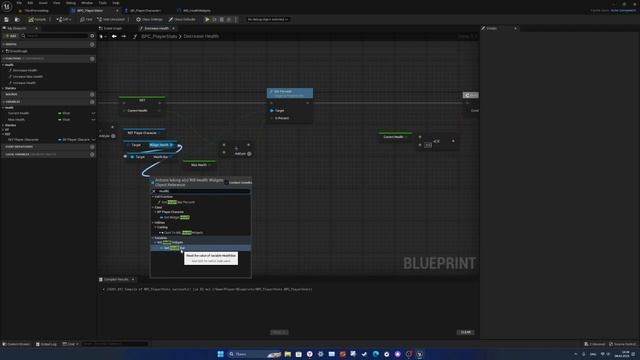Collapse the Graphs section
Image resolution: width=640 pixels, height=360 pixels.
(3, 44)
